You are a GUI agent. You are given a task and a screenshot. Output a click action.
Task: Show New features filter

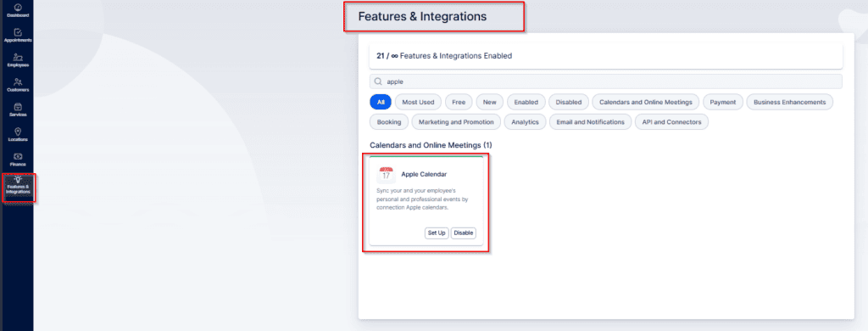(x=489, y=102)
